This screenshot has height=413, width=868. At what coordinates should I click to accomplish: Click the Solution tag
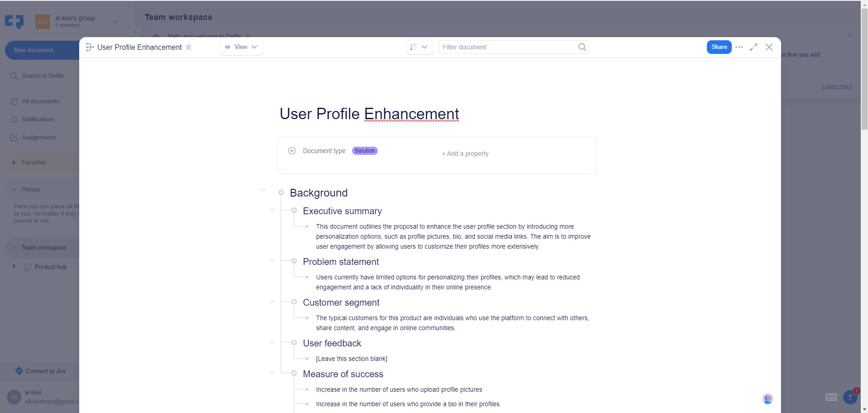coord(365,151)
